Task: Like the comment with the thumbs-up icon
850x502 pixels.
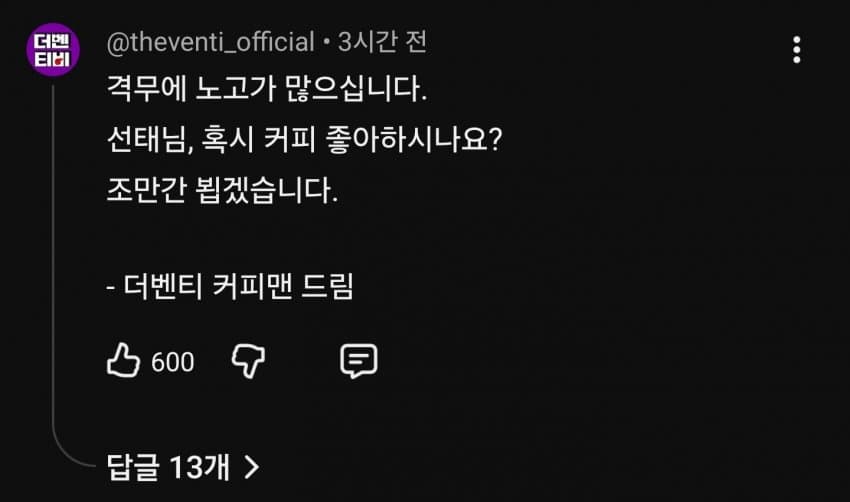Action: [x=123, y=361]
